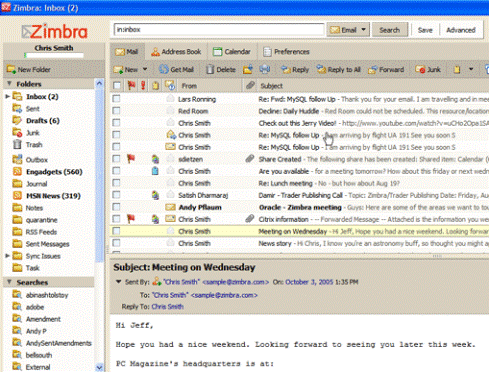The width and height of the screenshot is (489, 372).
Task: Open the Engadgets RSS feed folder icon
Action: (x=17, y=172)
